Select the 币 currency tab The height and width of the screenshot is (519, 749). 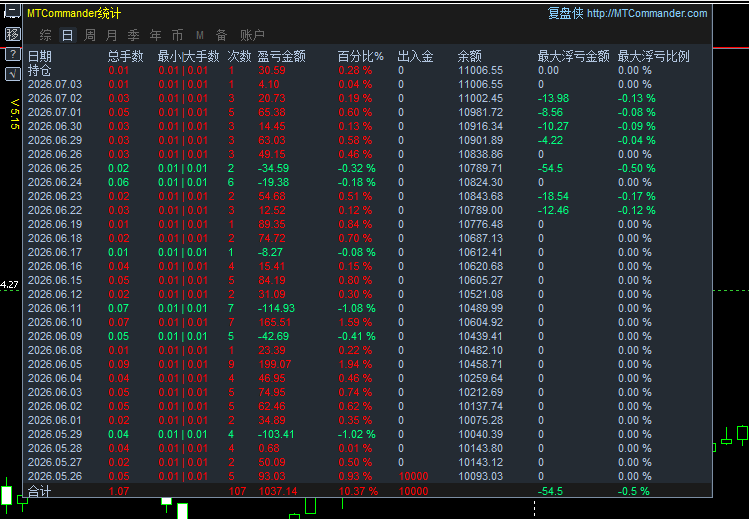tap(177, 35)
